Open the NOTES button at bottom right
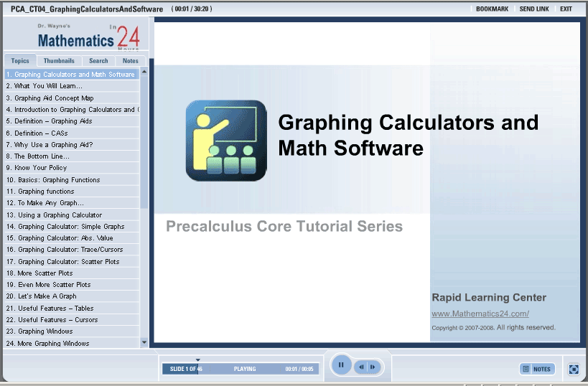The width and height of the screenshot is (588, 386). tap(537, 369)
